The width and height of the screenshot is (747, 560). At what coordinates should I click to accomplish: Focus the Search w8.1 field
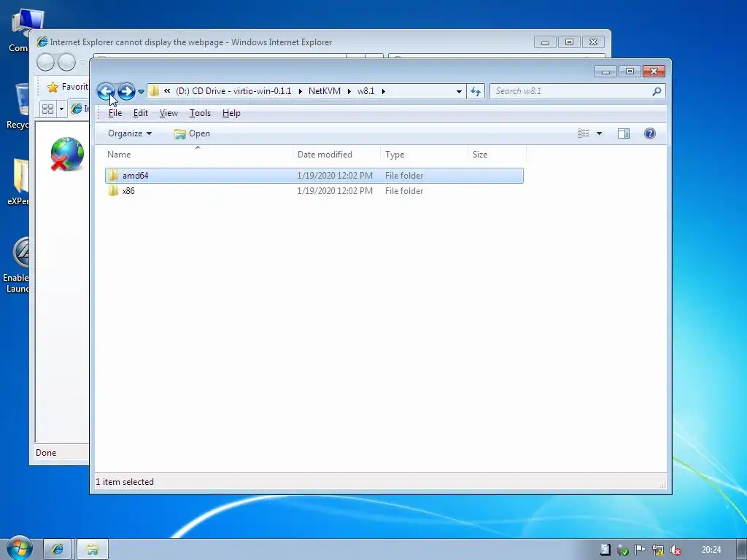point(572,91)
